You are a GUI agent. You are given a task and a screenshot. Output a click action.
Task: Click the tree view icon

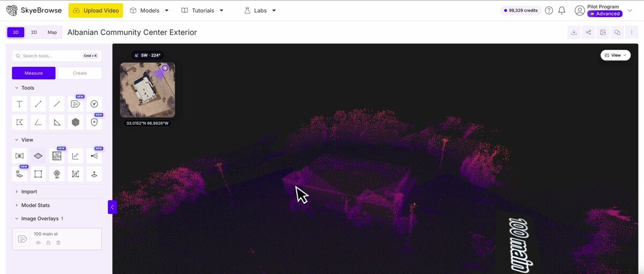click(x=57, y=174)
